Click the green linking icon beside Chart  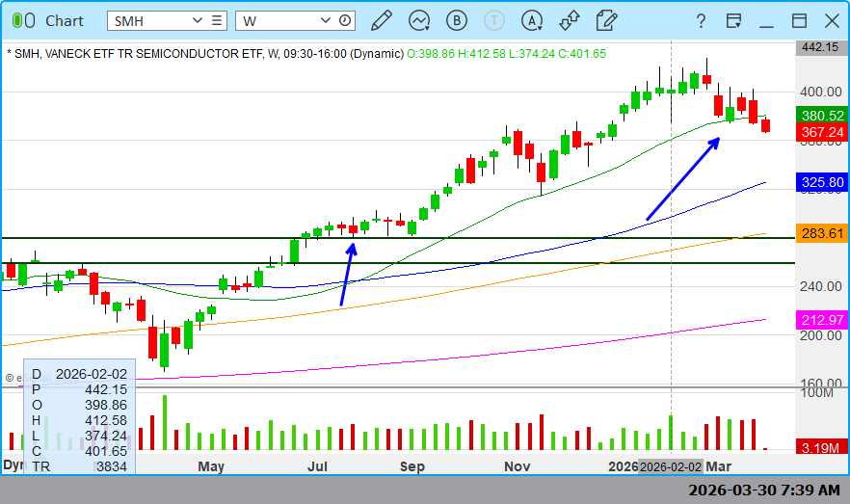pyautogui.click(x=23, y=20)
